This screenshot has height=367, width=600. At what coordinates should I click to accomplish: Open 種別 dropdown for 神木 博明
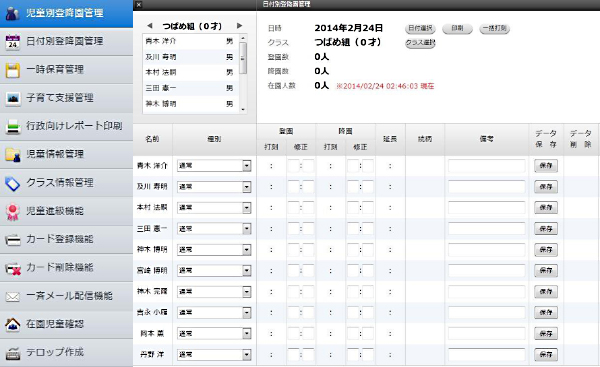point(247,250)
